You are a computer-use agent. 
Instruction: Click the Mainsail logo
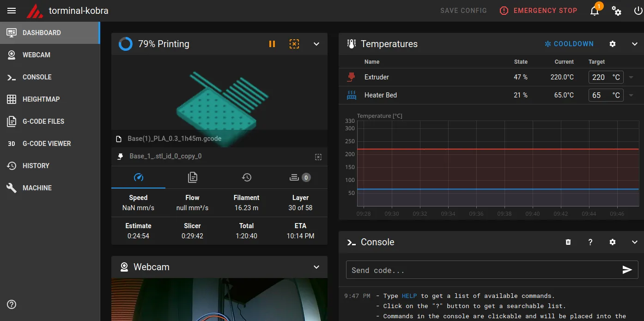click(35, 11)
